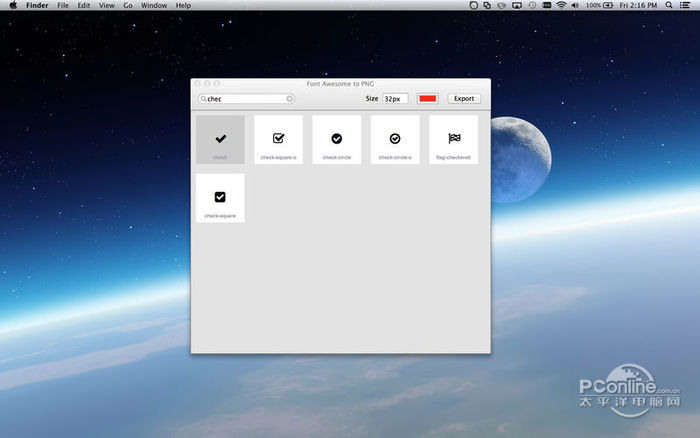Open the File menu
This screenshot has width=700, height=438.
click(63, 6)
